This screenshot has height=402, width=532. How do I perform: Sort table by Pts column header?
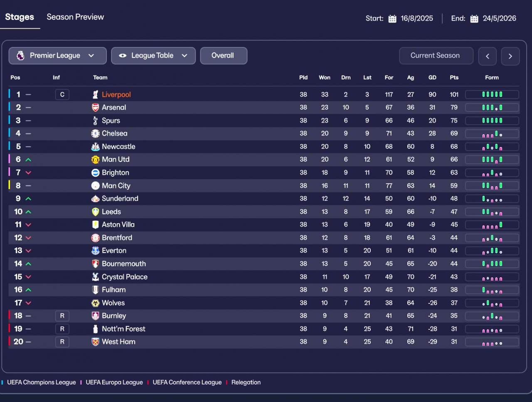pos(454,78)
